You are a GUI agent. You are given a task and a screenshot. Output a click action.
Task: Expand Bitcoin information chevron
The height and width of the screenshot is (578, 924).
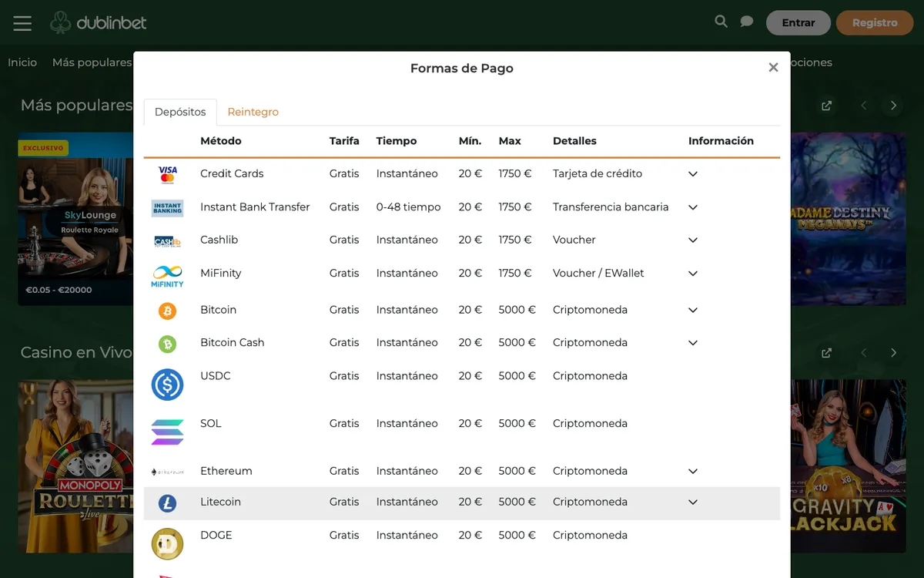(693, 310)
